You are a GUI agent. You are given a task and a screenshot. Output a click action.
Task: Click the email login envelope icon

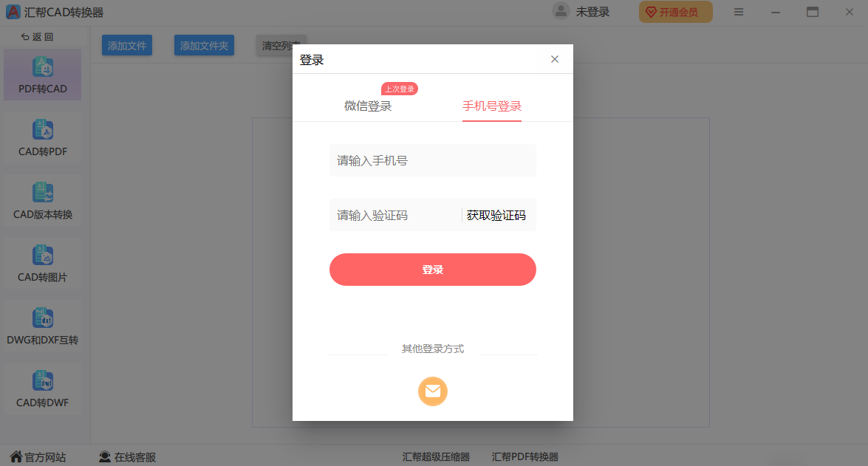coord(433,391)
